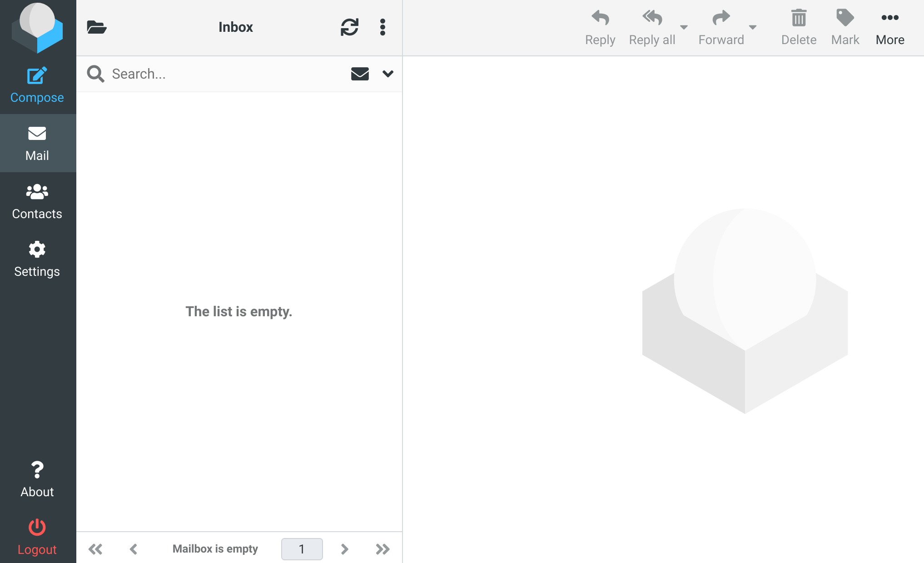This screenshot has width=924, height=563.
Task: Go to the next page arrow
Action: (x=344, y=549)
